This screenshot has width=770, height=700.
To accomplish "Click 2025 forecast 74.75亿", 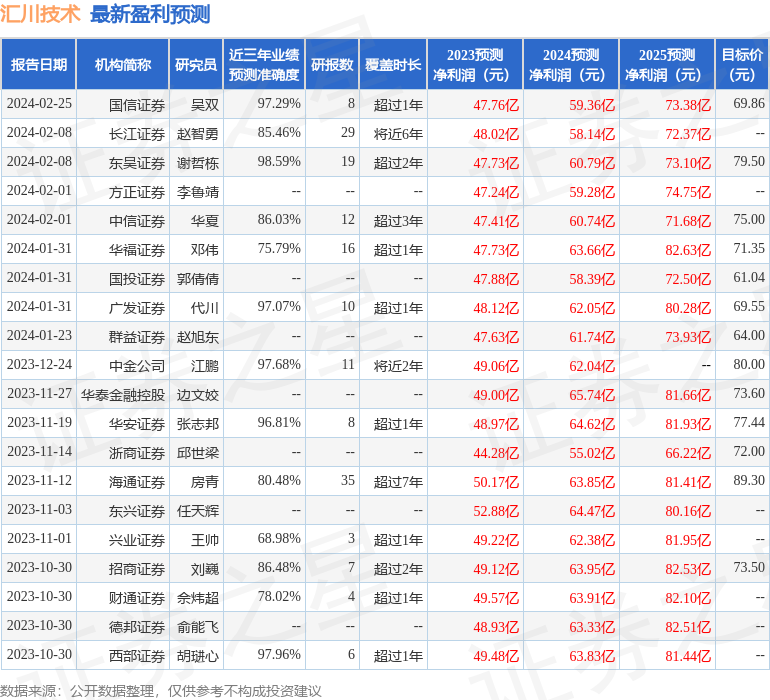I will 688,192.
